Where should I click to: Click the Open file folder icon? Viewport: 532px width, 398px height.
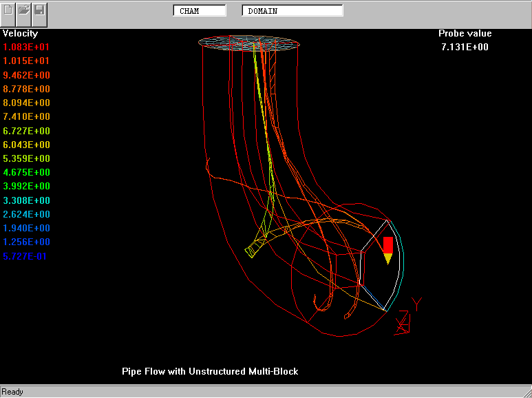[x=24, y=10]
